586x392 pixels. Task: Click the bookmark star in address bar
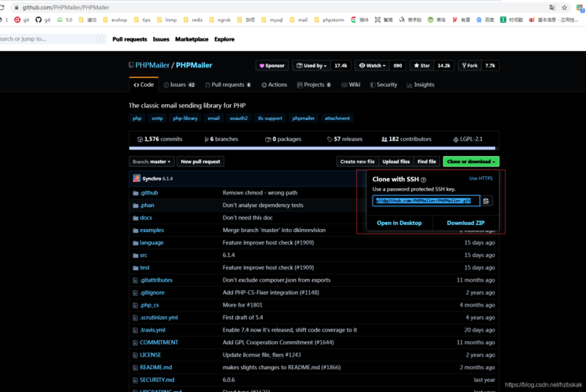pyautogui.click(x=564, y=8)
